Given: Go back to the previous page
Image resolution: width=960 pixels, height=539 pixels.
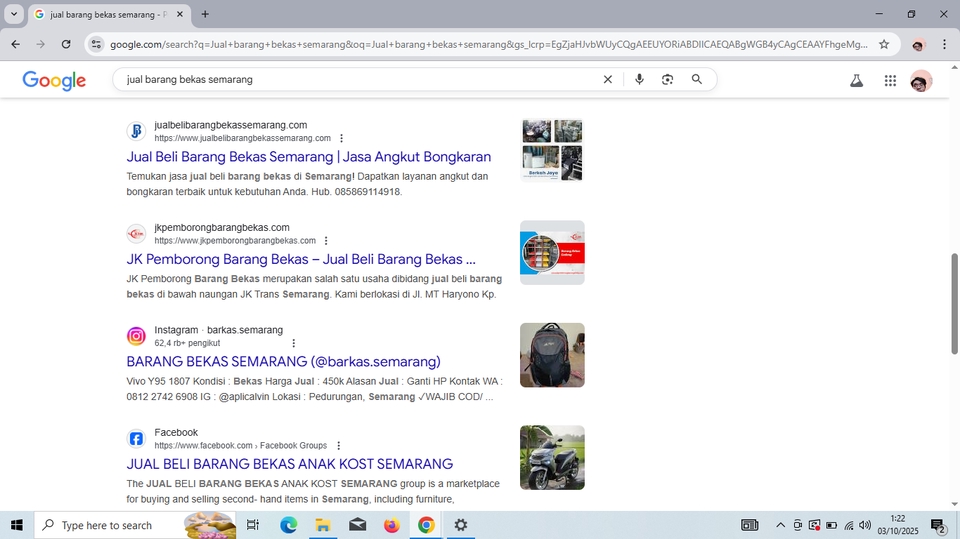Looking at the screenshot, I should tap(15, 44).
